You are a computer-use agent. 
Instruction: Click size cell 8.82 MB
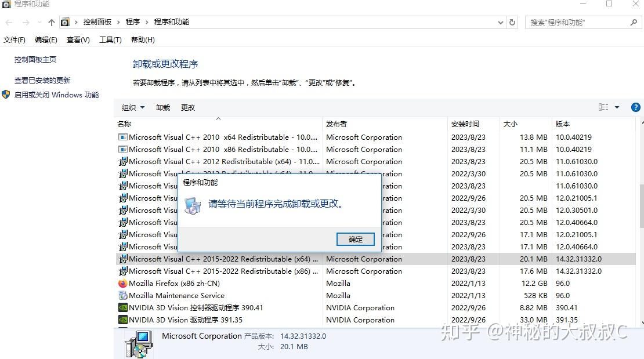coord(534,307)
